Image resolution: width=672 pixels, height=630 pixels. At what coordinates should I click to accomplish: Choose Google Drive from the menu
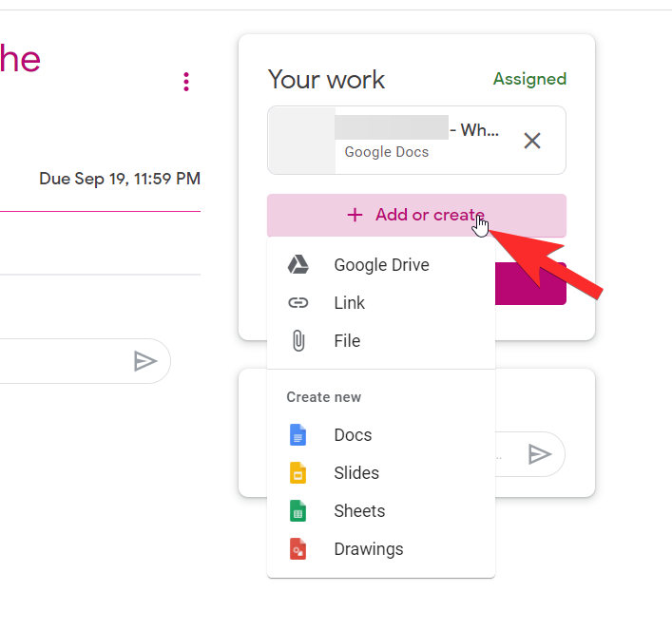[381, 265]
